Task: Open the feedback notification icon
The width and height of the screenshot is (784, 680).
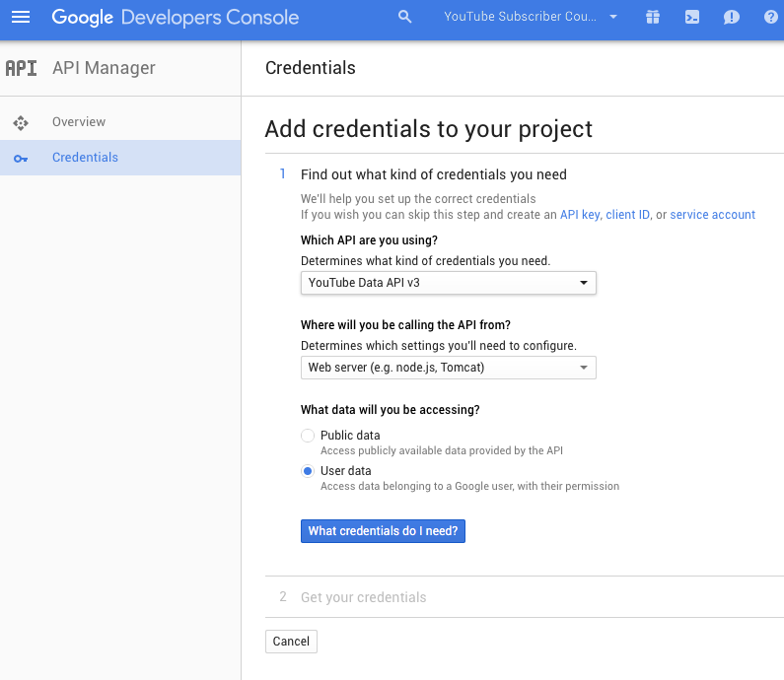Action: [x=731, y=18]
